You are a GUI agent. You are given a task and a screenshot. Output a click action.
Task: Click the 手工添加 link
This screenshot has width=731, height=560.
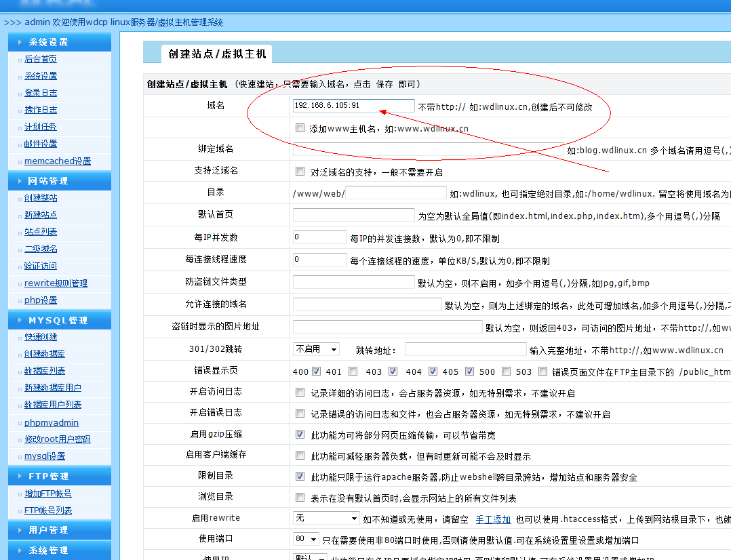click(x=493, y=519)
